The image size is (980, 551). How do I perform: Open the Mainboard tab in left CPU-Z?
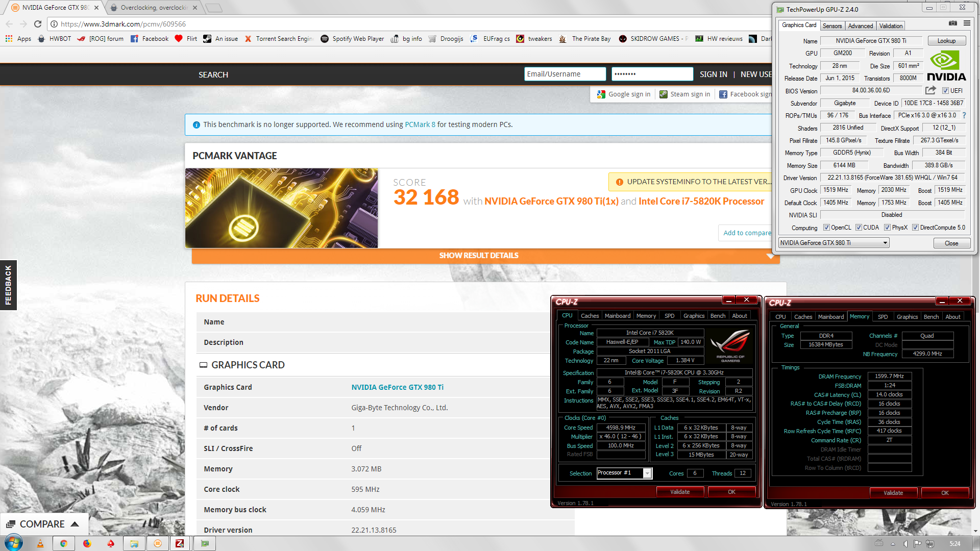coord(618,316)
